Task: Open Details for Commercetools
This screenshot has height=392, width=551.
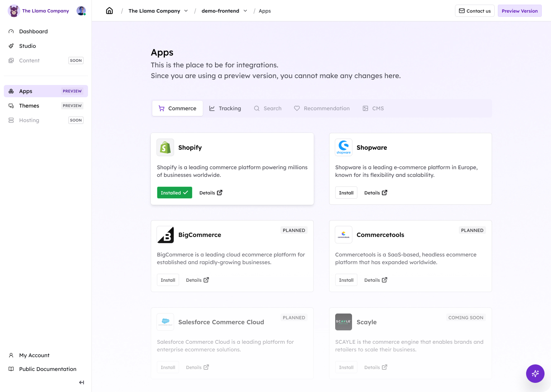Action: click(x=375, y=280)
